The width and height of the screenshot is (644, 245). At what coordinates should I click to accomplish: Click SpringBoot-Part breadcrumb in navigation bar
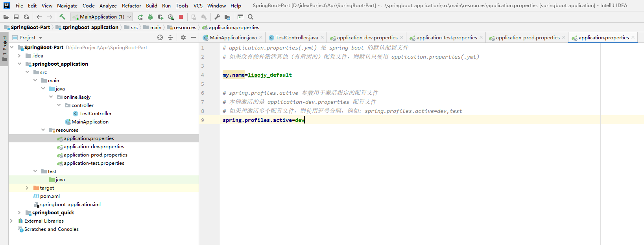click(x=27, y=27)
